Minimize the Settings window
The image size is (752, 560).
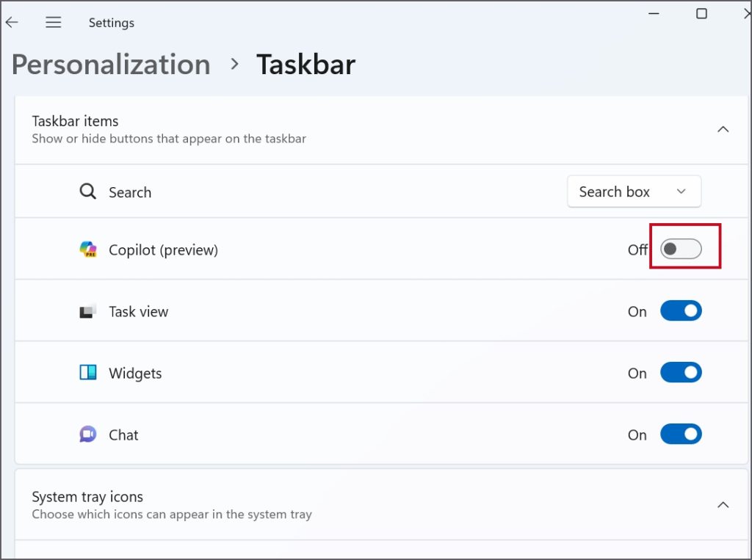(x=656, y=14)
